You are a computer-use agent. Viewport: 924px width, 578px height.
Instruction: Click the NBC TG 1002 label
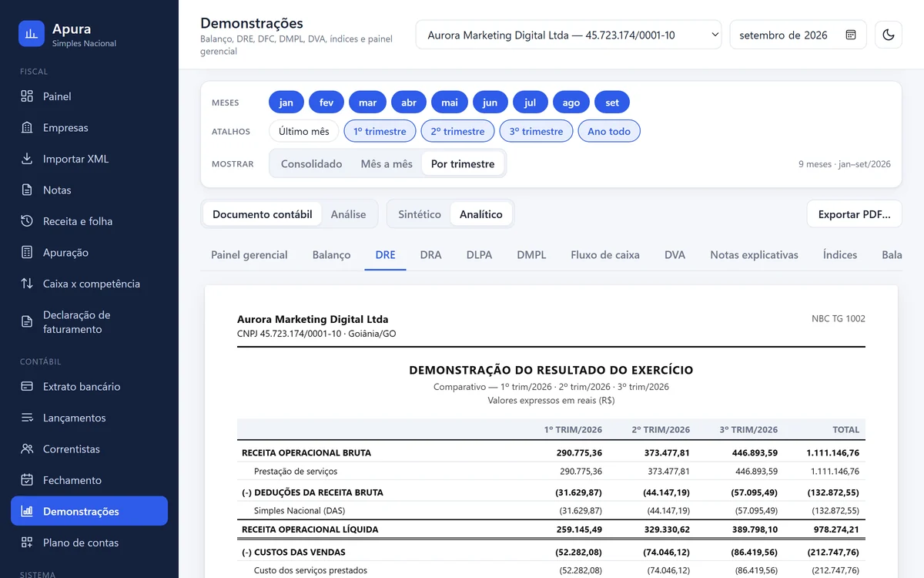click(839, 318)
